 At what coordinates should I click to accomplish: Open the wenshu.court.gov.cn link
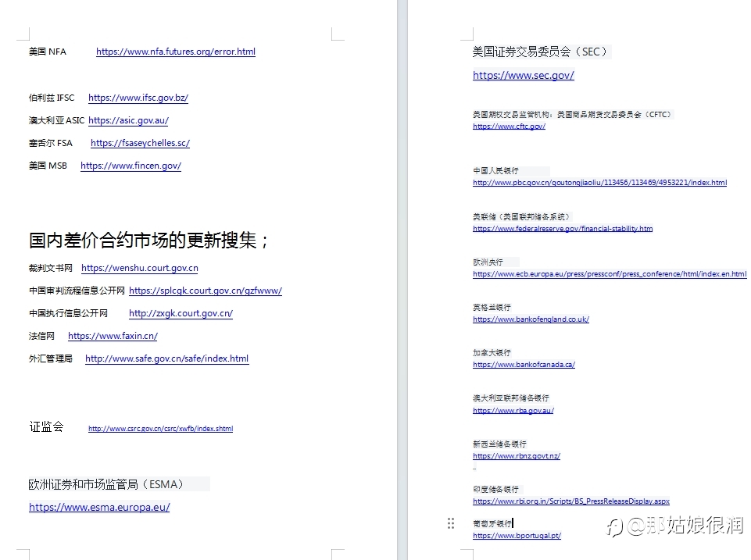[x=140, y=268]
